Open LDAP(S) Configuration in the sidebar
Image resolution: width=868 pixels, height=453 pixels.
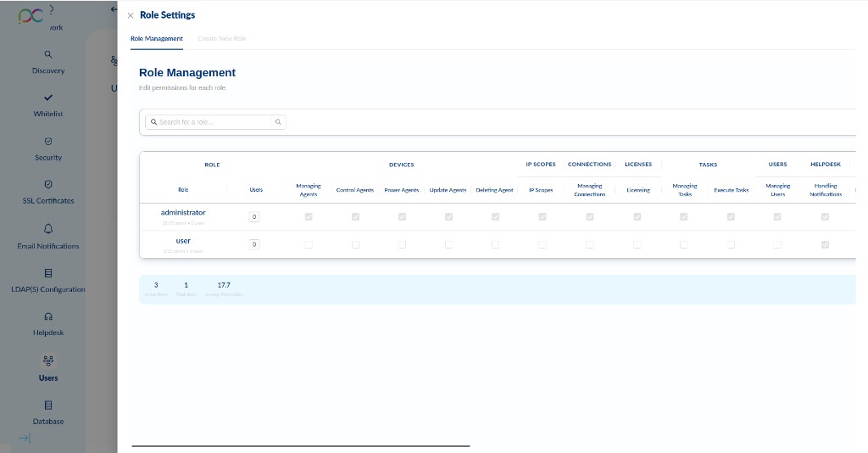[x=48, y=289]
